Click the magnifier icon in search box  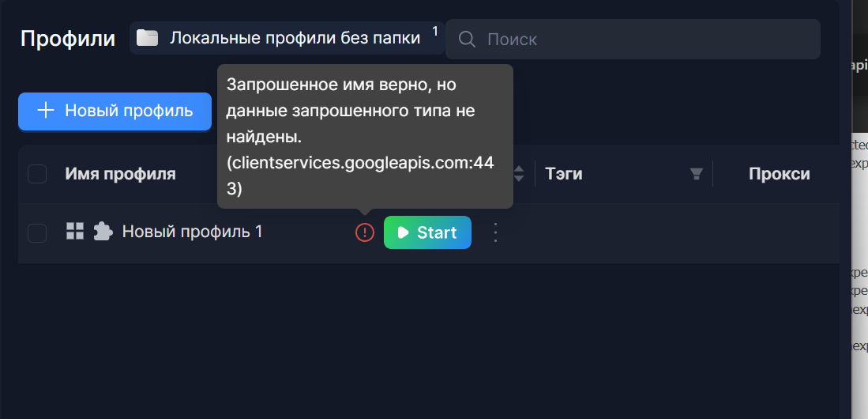[x=467, y=40]
